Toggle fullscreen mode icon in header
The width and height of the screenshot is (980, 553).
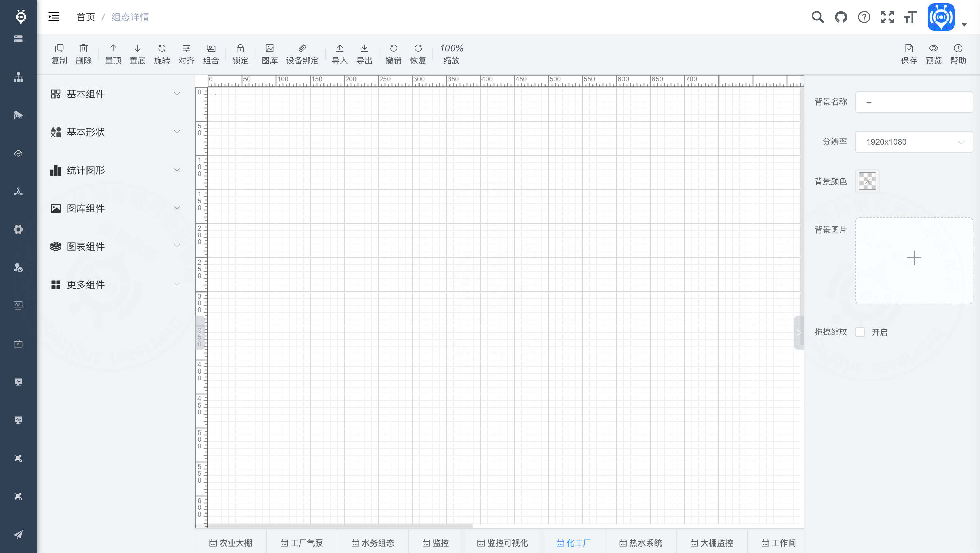click(887, 17)
